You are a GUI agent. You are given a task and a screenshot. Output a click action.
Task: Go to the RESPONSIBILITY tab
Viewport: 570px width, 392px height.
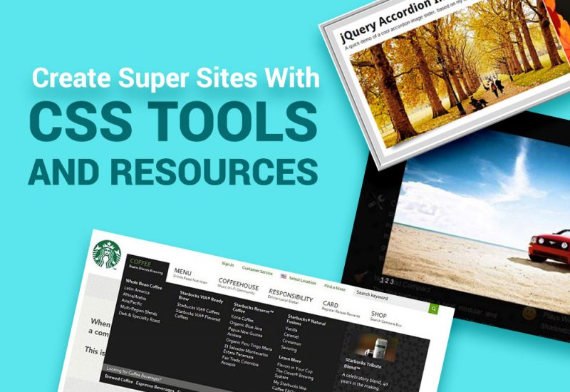[x=291, y=296]
